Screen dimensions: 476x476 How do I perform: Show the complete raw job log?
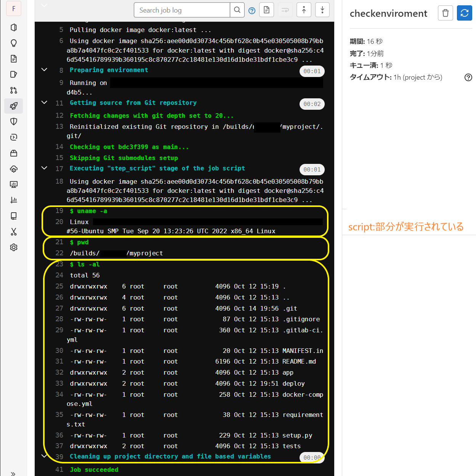266,10
